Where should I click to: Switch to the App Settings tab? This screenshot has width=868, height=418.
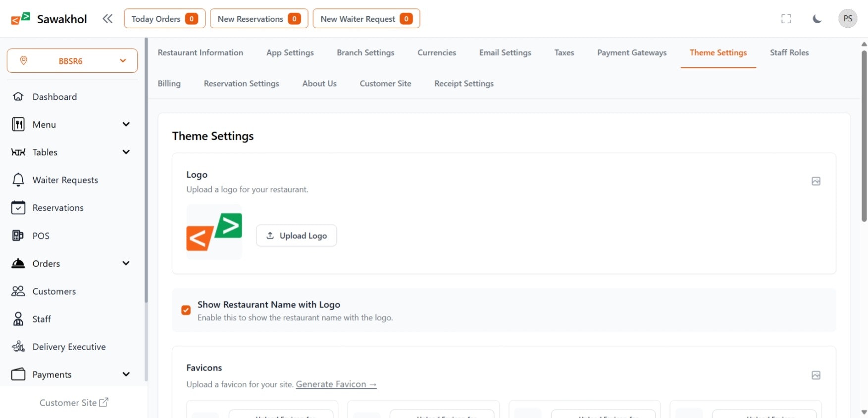coord(290,52)
